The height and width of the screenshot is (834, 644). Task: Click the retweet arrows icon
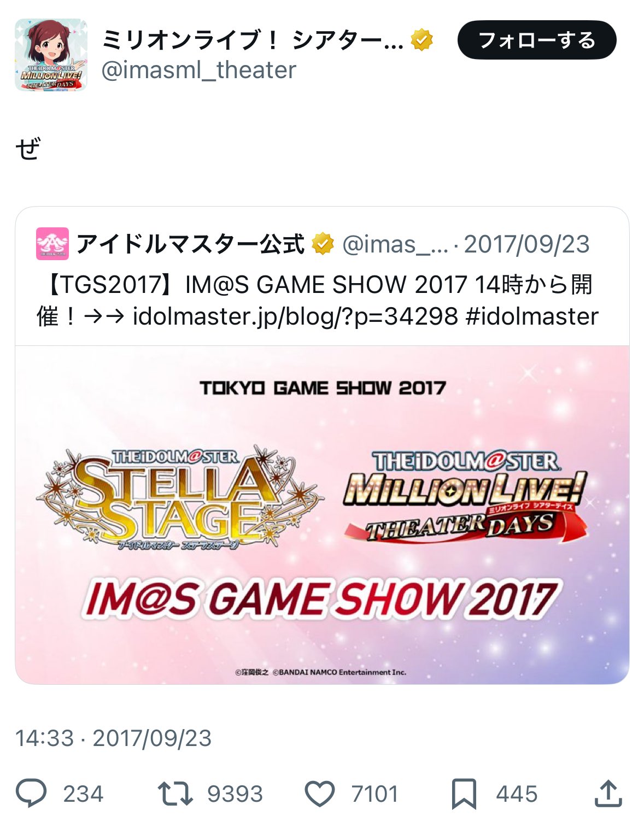(x=175, y=794)
